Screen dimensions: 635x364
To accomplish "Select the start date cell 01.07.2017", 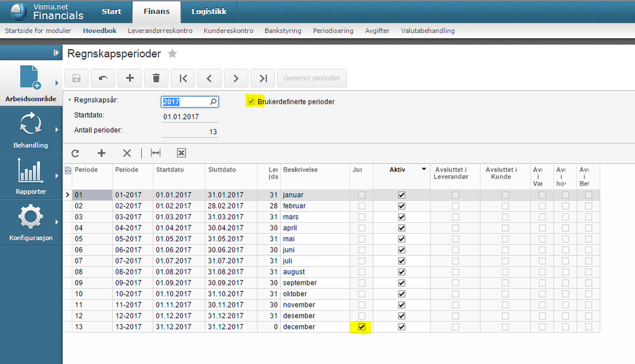I will coord(179,260).
